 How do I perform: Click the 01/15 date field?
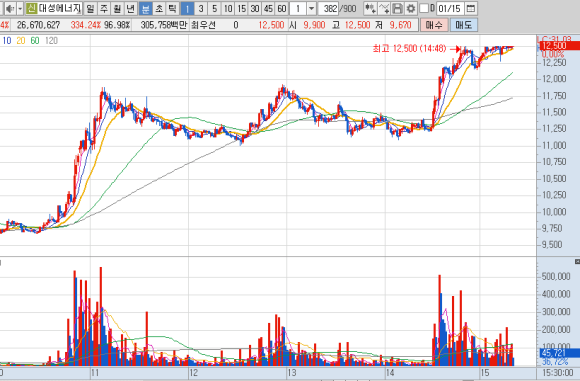click(x=450, y=8)
